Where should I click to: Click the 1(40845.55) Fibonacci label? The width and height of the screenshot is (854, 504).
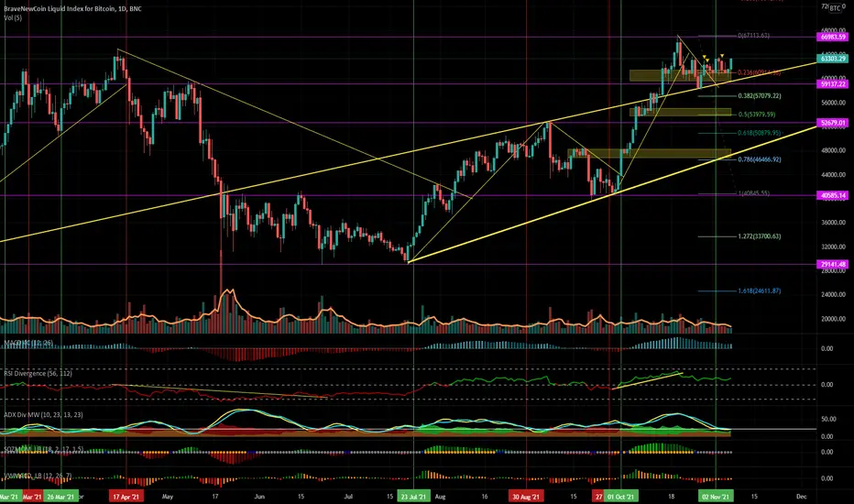pyautogui.click(x=754, y=192)
